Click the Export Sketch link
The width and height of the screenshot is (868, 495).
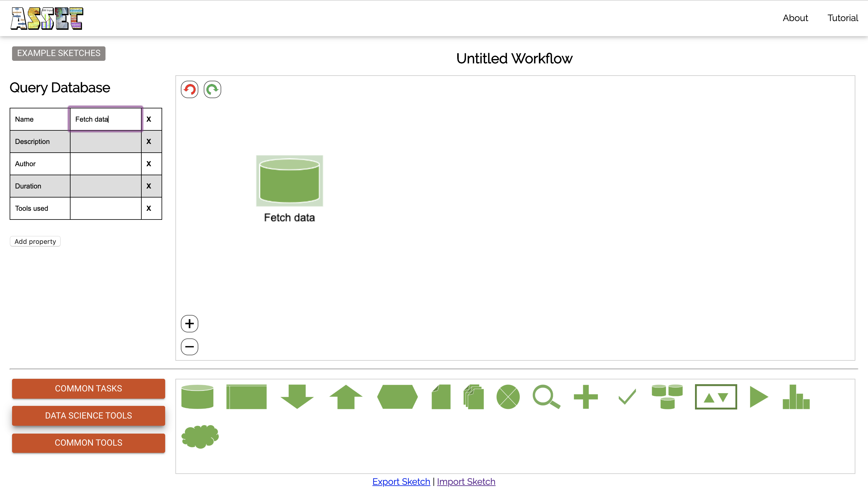pos(401,482)
